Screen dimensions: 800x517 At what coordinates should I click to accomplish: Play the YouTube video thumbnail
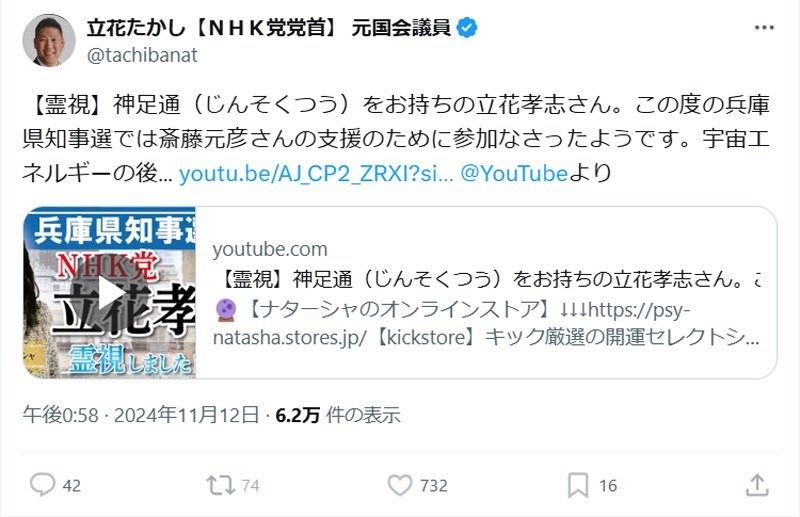click(x=110, y=292)
